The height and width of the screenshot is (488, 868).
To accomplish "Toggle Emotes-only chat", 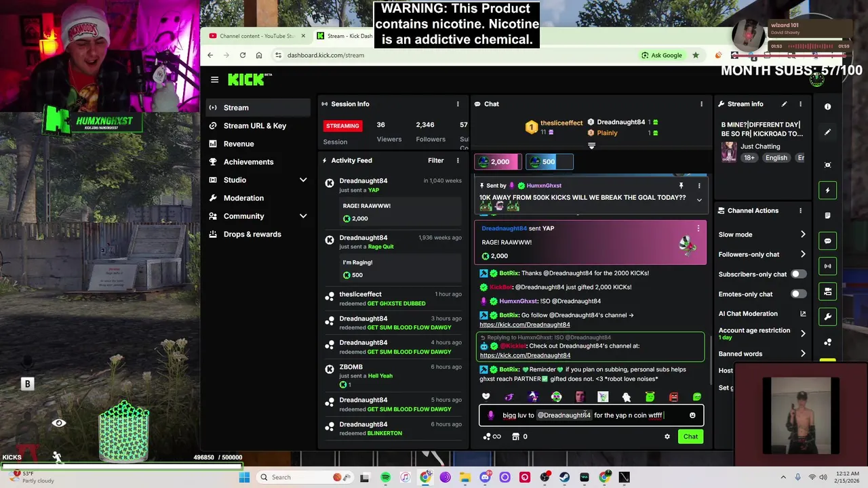I will click(x=798, y=294).
